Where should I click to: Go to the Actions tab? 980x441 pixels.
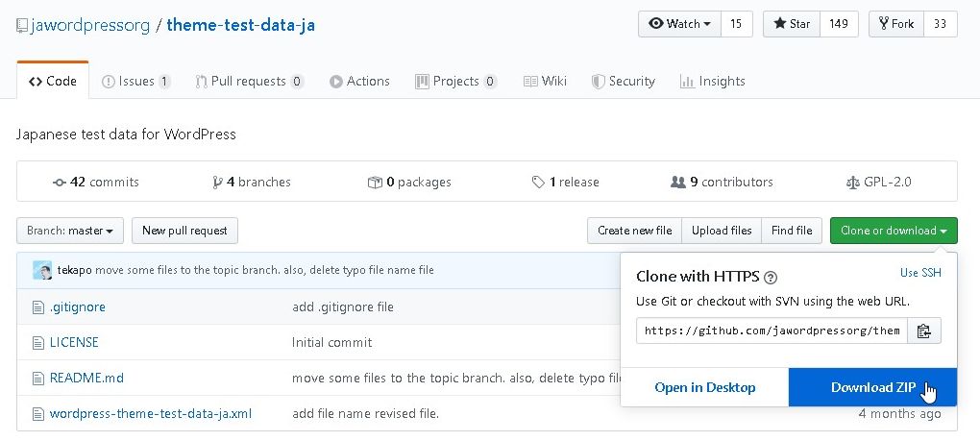point(359,81)
